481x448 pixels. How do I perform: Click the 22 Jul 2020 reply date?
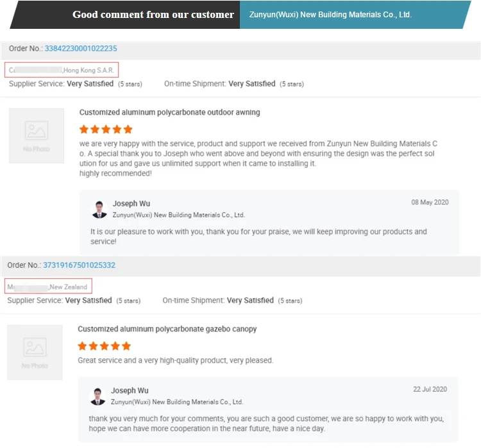click(x=430, y=389)
